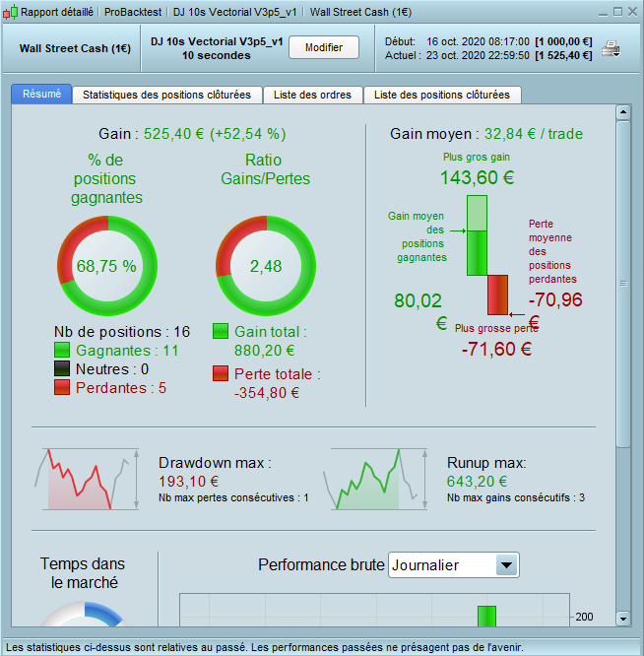Screen dimensions: 644x656
Task: Click the winning positions percentage donut chart
Action: point(107,266)
